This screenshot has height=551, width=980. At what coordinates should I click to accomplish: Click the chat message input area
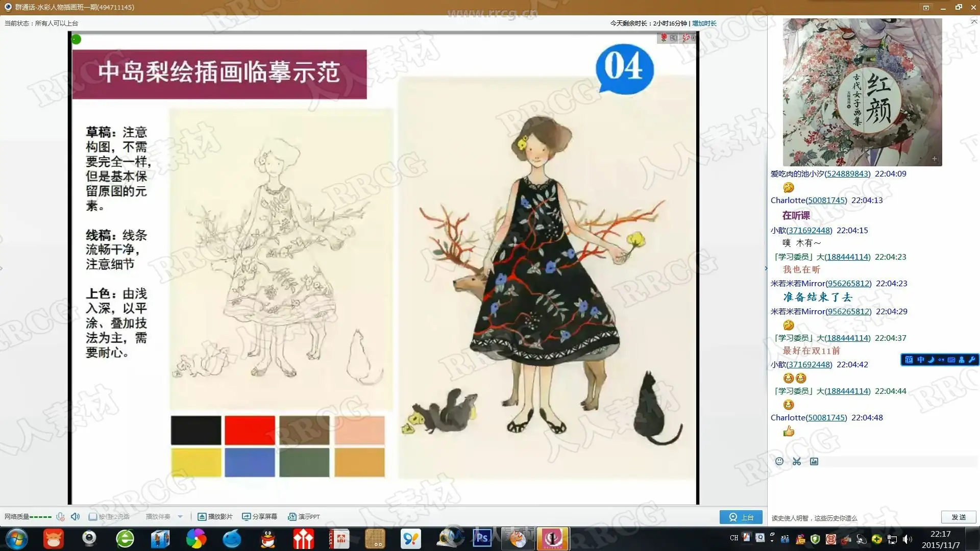(x=873, y=487)
